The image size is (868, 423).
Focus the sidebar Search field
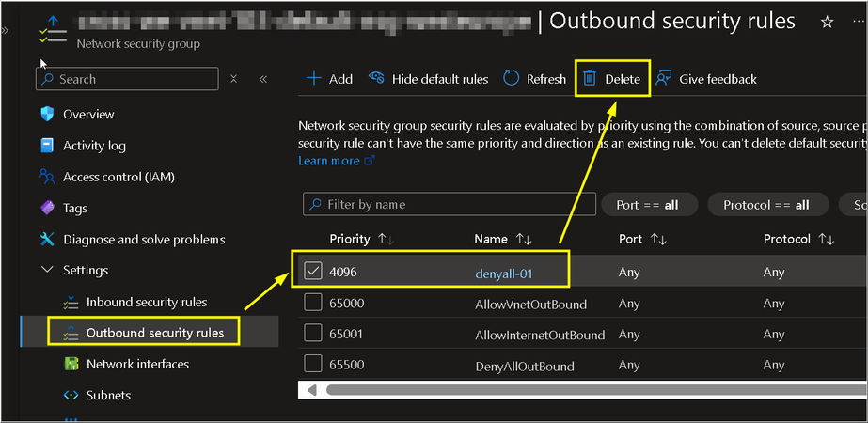[x=127, y=79]
